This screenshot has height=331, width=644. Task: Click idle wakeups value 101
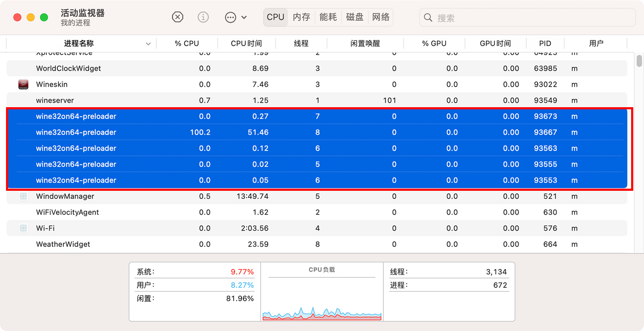click(389, 100)
